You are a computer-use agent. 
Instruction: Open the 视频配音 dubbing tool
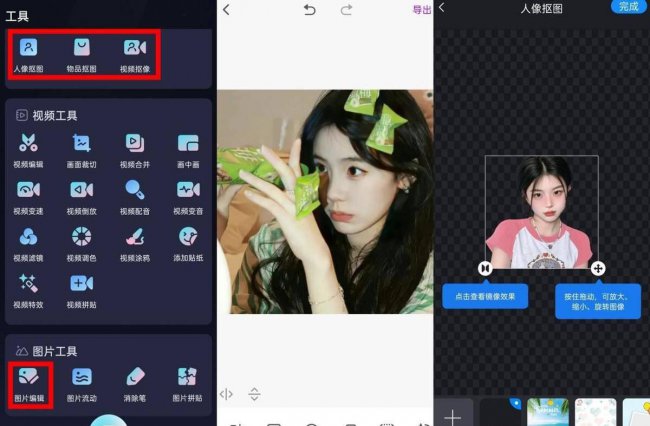coord(135,197)
